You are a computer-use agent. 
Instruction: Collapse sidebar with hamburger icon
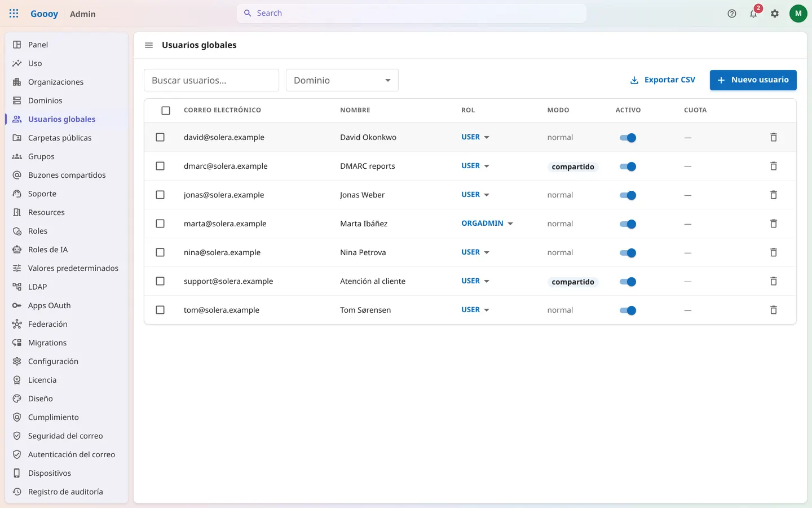click(149, 45)
